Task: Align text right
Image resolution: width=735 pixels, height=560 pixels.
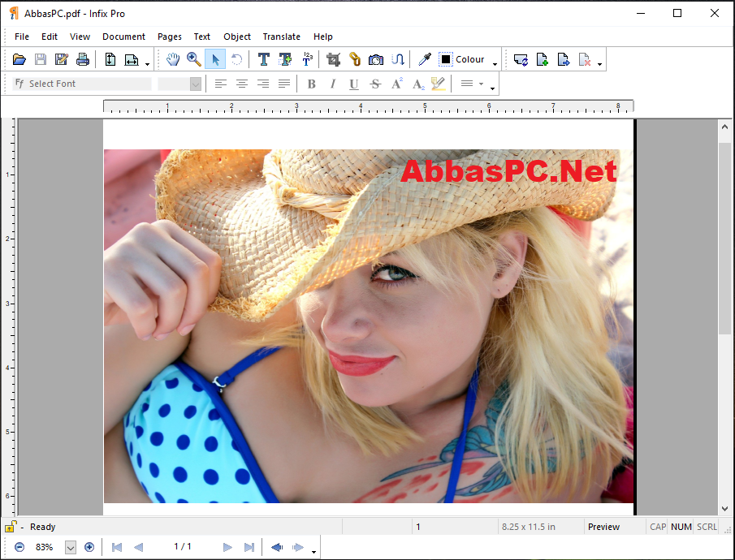Action: pyautogui.click(x=263, y=84)
